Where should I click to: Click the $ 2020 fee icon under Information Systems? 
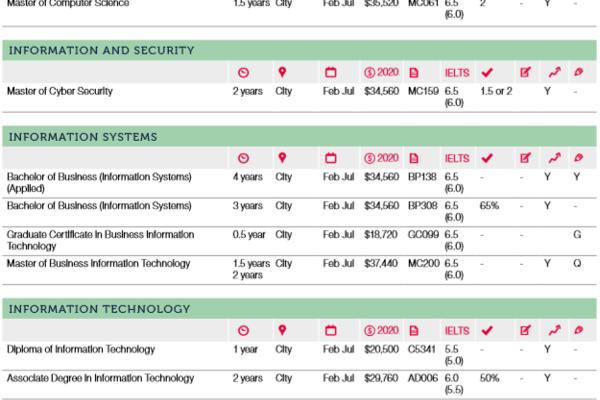tap(381, 158)
